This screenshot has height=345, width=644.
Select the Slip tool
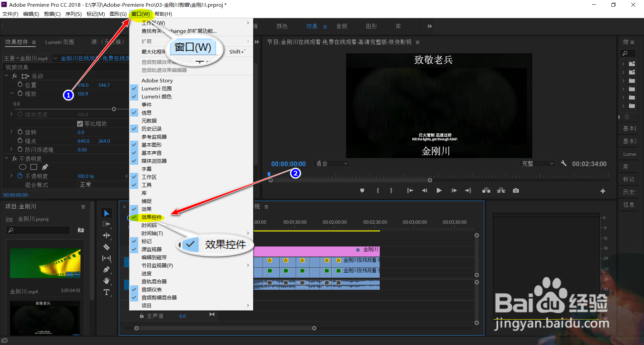tap(107, 258)
